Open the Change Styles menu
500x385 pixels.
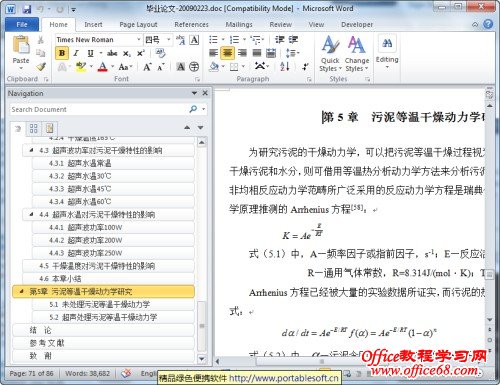pos(357,53)
